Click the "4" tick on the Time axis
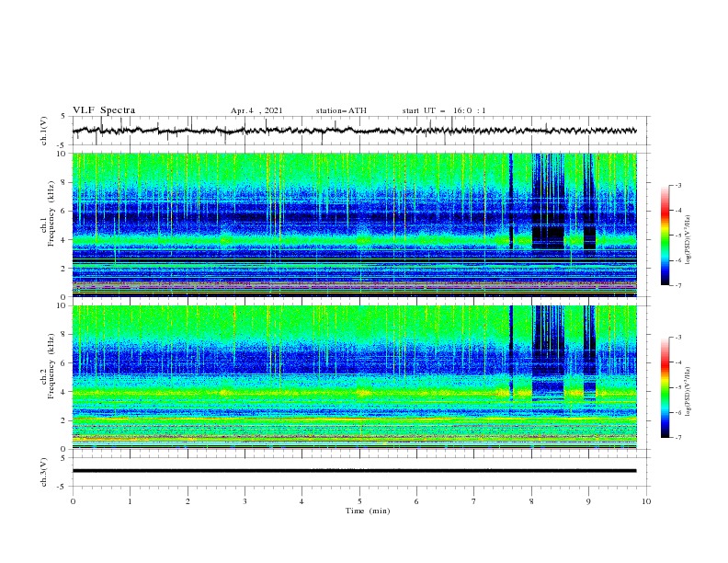Image resolution: width=728 pixels, height=563 pixels. click(301, 501)
